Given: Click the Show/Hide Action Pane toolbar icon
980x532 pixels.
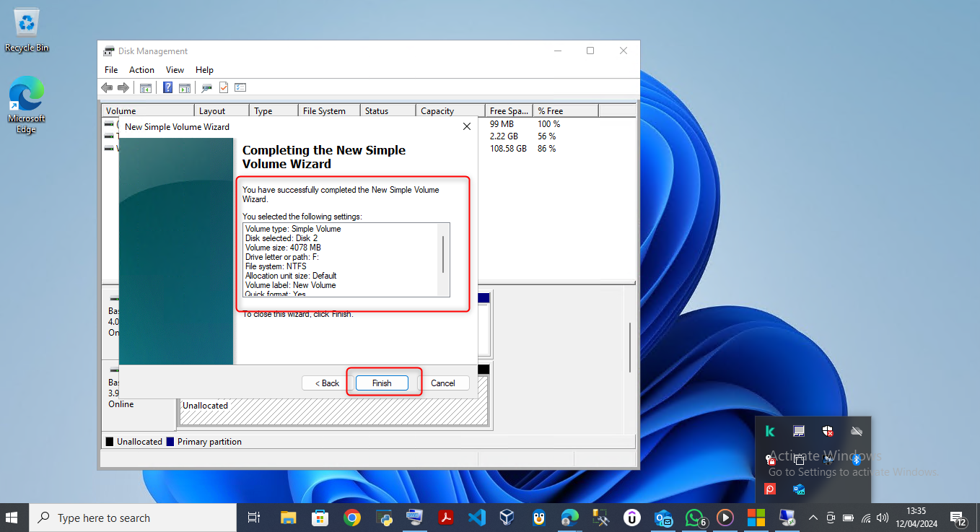Looking at the screenshot, I should pos(185,88).
